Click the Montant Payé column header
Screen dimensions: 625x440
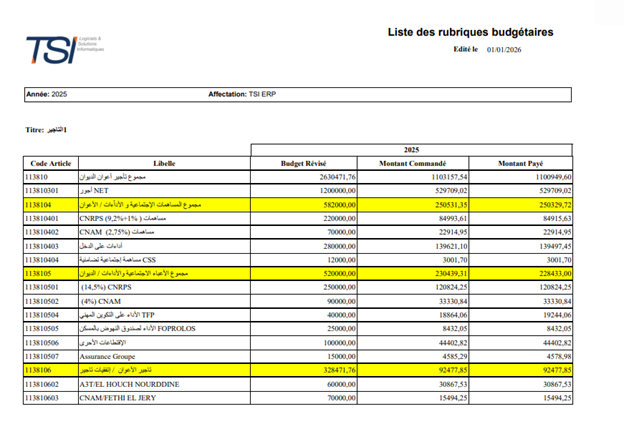[521, 163]
